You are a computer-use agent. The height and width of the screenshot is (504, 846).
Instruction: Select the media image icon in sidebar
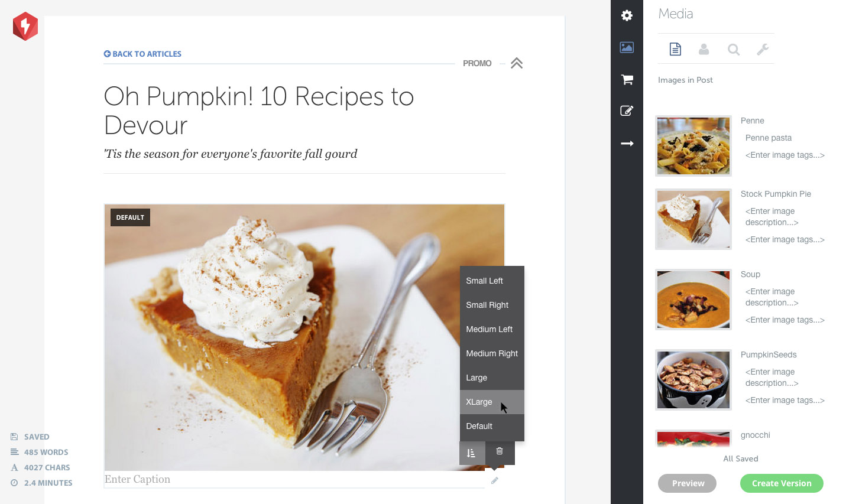[627, 47]
